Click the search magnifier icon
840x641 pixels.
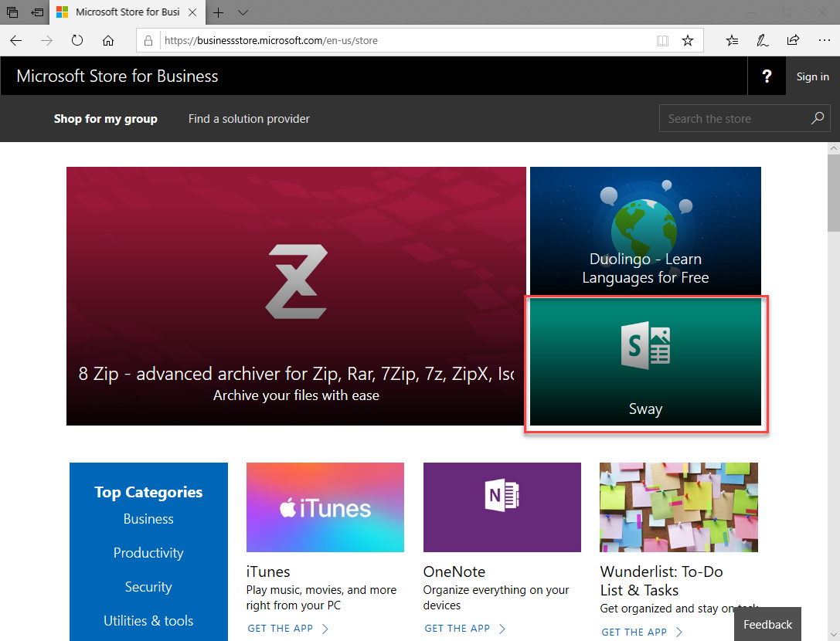tap(818, 118)
